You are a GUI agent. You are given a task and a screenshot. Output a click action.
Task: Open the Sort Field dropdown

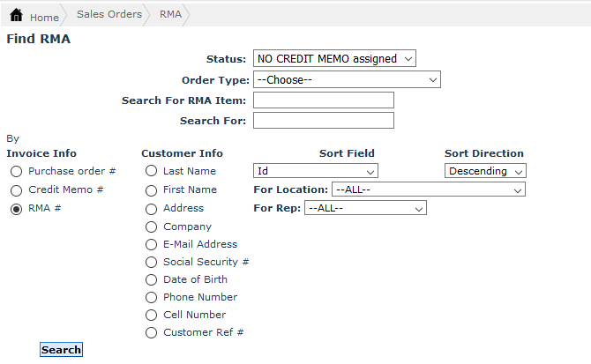[315, 171]
